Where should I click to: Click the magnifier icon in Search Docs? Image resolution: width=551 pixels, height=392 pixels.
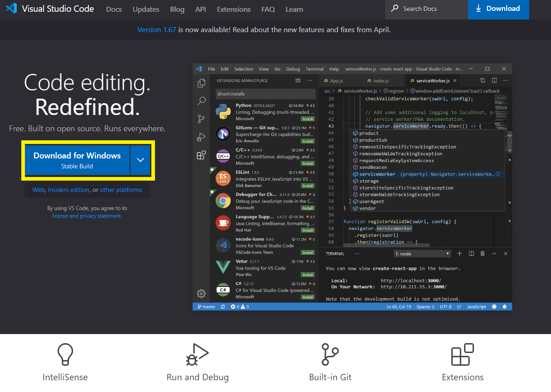pos(395,9)
